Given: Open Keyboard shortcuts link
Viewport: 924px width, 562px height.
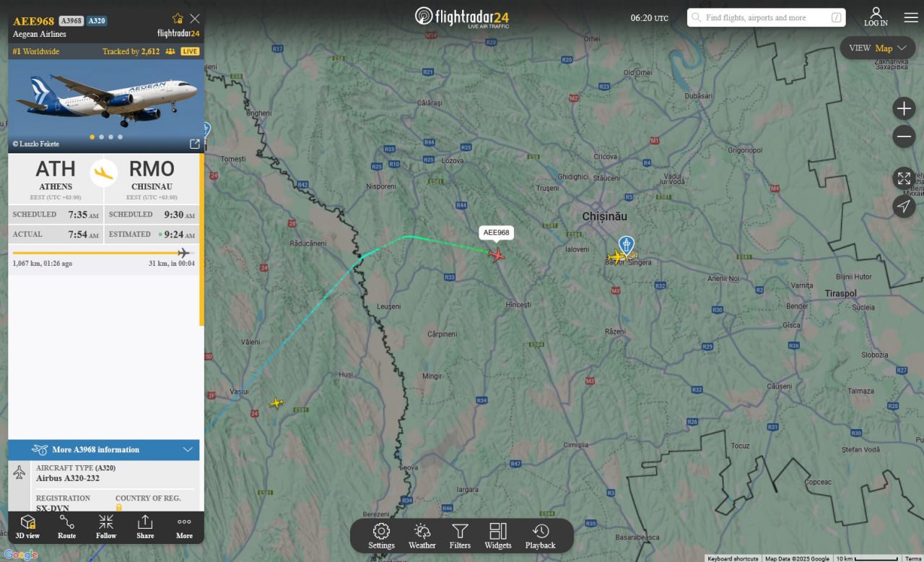Looking at the screenshot, I should coord(733,558).
